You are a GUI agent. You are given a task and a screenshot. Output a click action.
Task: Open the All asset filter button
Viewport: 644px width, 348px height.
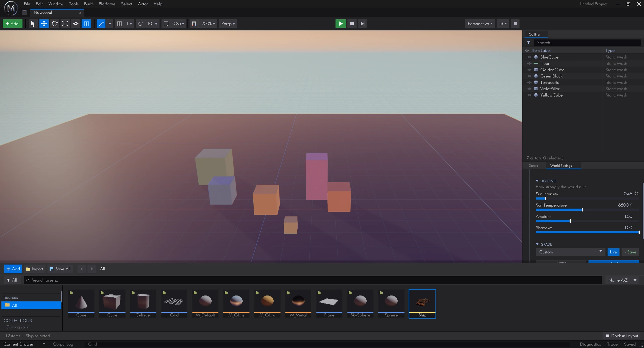[12, 280]
